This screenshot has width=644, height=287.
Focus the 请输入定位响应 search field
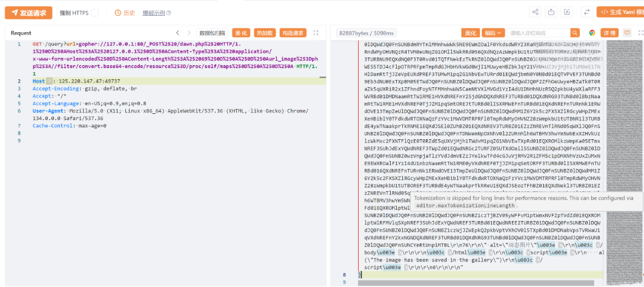(539, 33)
